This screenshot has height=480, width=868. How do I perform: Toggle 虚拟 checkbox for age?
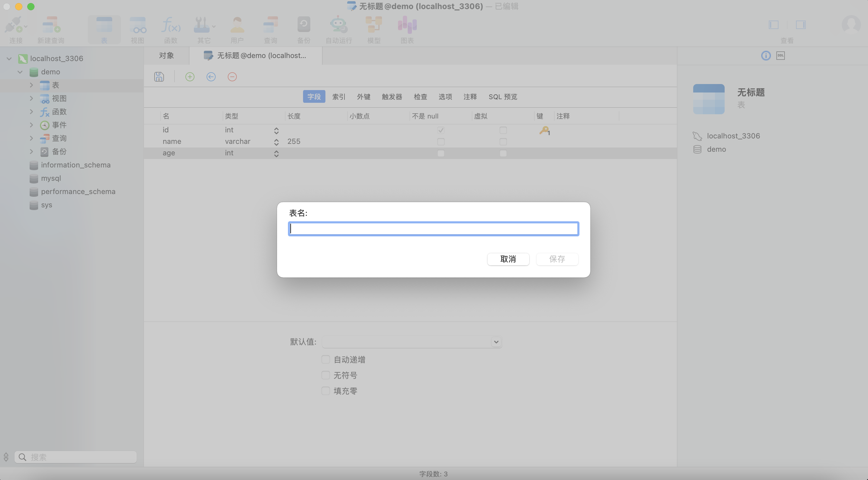503,153
